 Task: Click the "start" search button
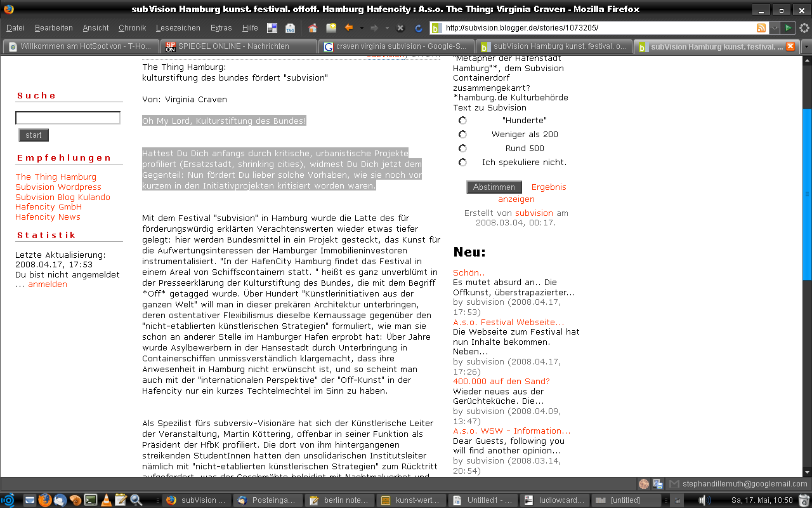pyautogui.click(x=34, y=135)
